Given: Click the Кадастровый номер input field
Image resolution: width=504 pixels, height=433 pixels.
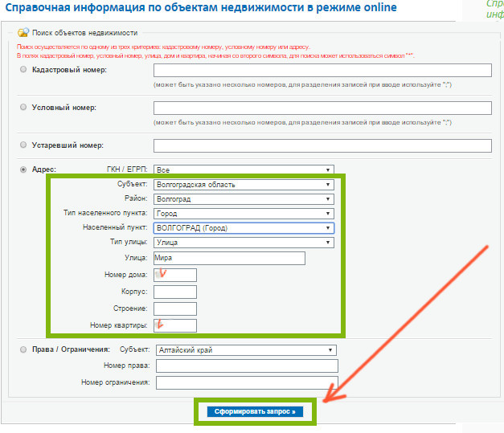Looking at the screenshot, I should coord(322,71).
